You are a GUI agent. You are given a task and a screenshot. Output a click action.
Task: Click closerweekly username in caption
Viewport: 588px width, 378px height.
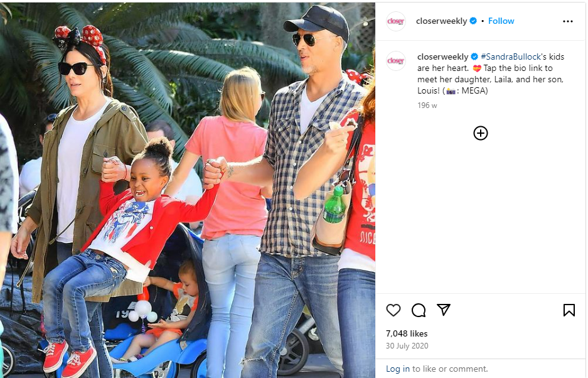point(442,57)
